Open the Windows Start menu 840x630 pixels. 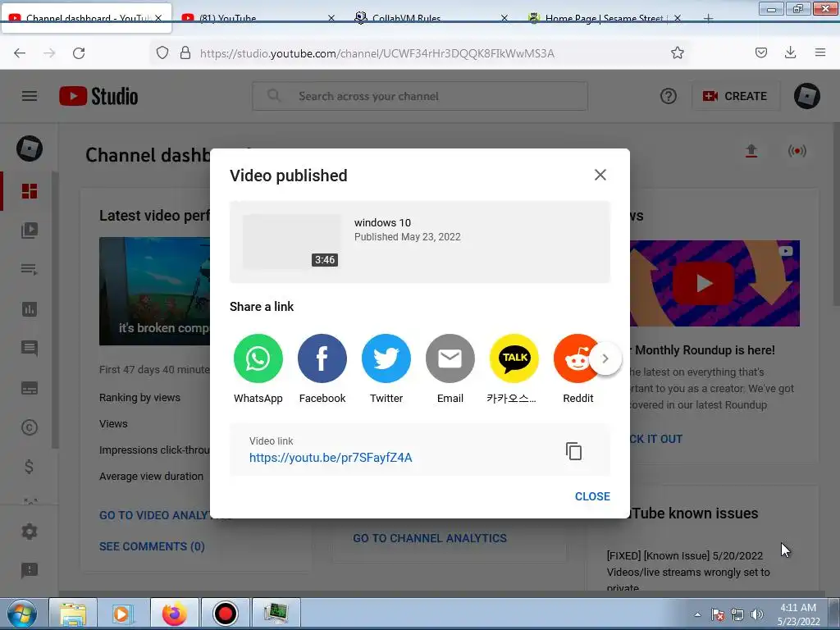tap(22, 614)
